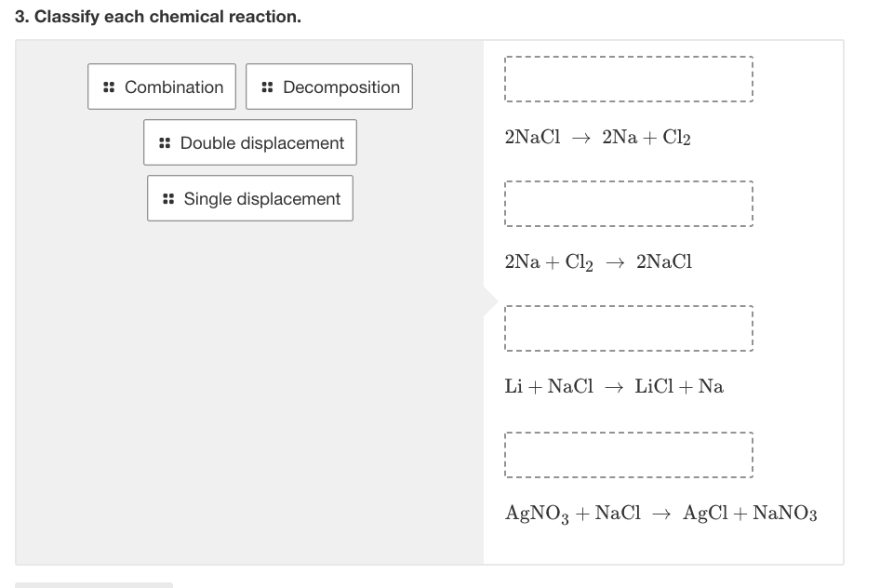Image resolution: width=880 pixels, height=588 pixels.
Task: Select the Double displacement answer tile
Action: coord(249,142)
